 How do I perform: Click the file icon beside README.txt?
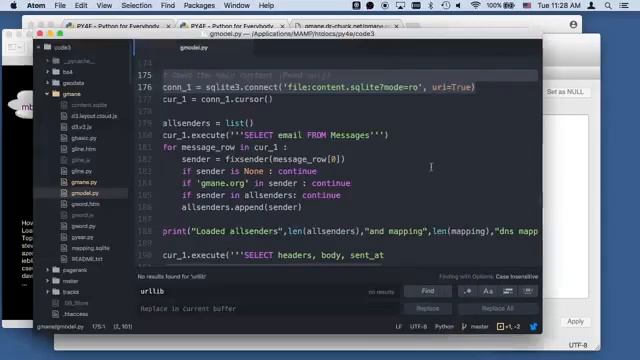click(64, 259)
